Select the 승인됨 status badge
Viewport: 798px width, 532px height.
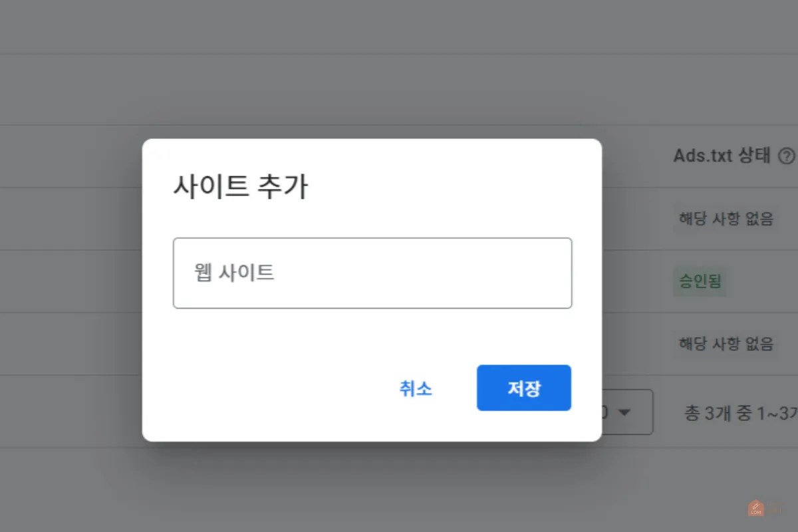[x=700, y=281]
